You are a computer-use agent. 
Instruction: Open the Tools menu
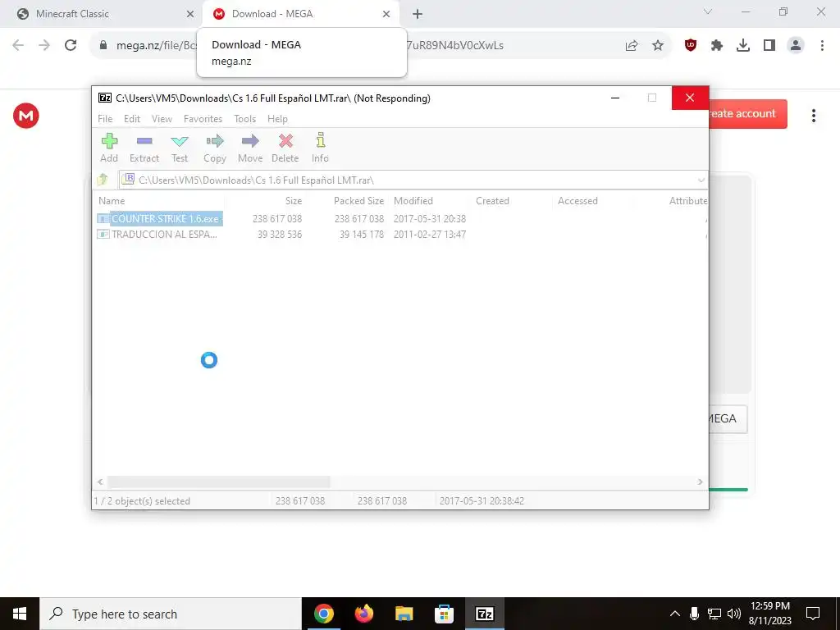click(244, 119)
